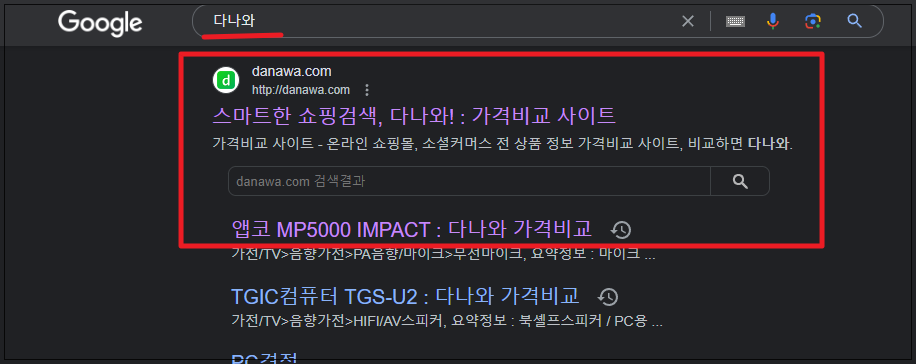Click description 가전/TV>음향가전>HIFI/AV스피커

(447, 321)
